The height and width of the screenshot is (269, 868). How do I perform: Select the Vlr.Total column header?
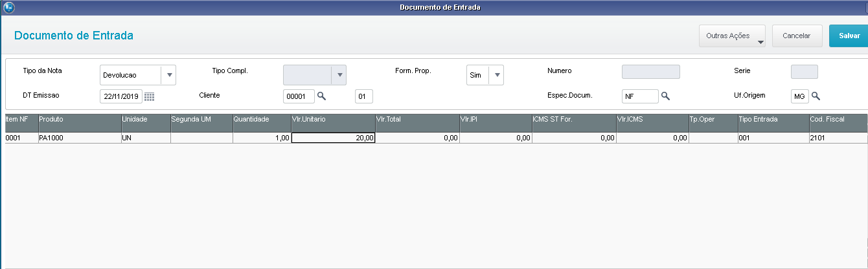click(417, 123)
